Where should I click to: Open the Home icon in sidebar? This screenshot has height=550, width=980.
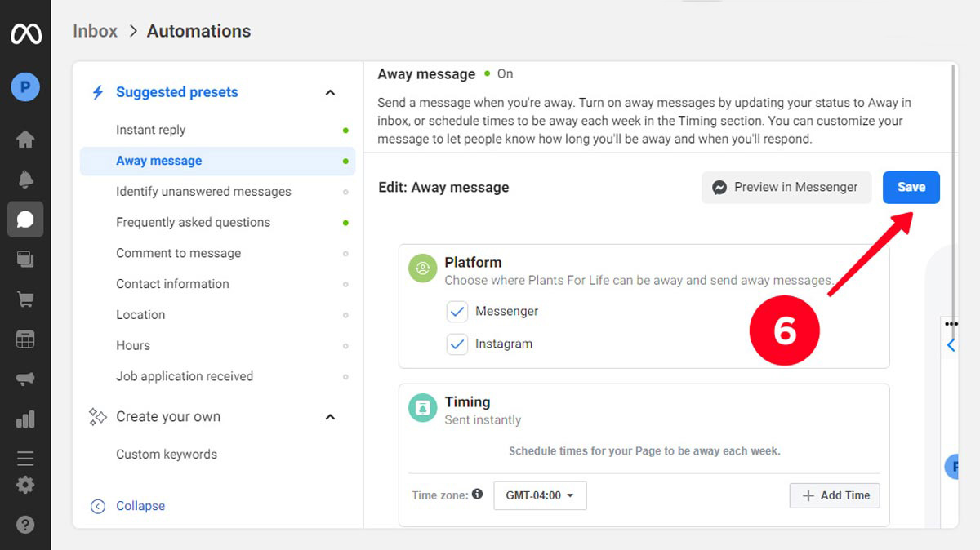coord(25,140)
